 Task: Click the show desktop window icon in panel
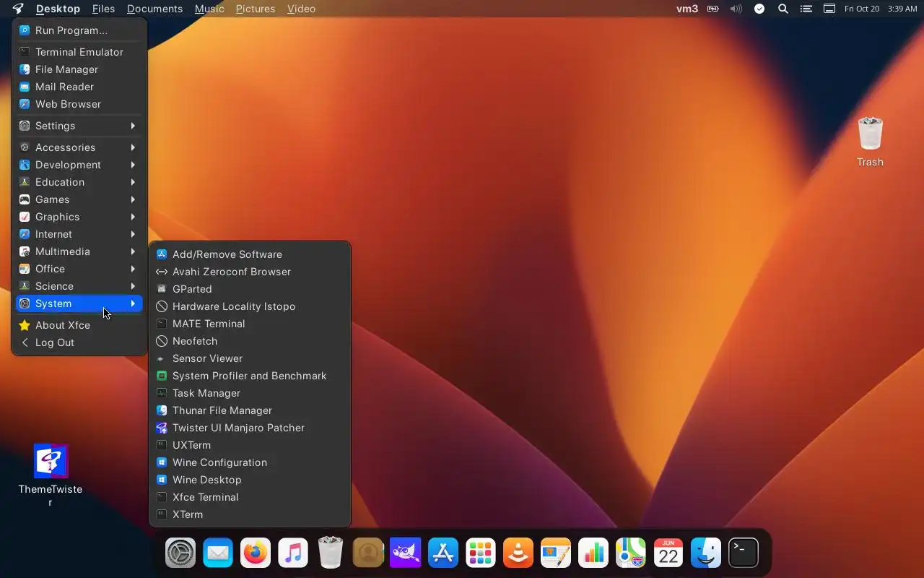click(829, 9)
